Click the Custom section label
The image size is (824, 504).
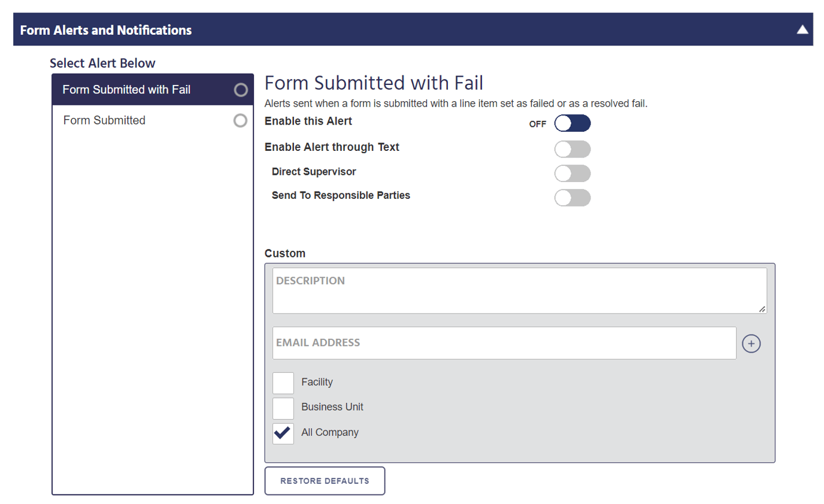pos(286,253)
